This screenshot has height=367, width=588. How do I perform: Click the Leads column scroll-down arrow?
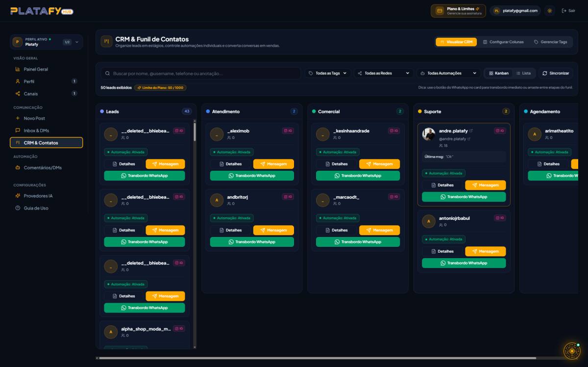click(195, 347)
